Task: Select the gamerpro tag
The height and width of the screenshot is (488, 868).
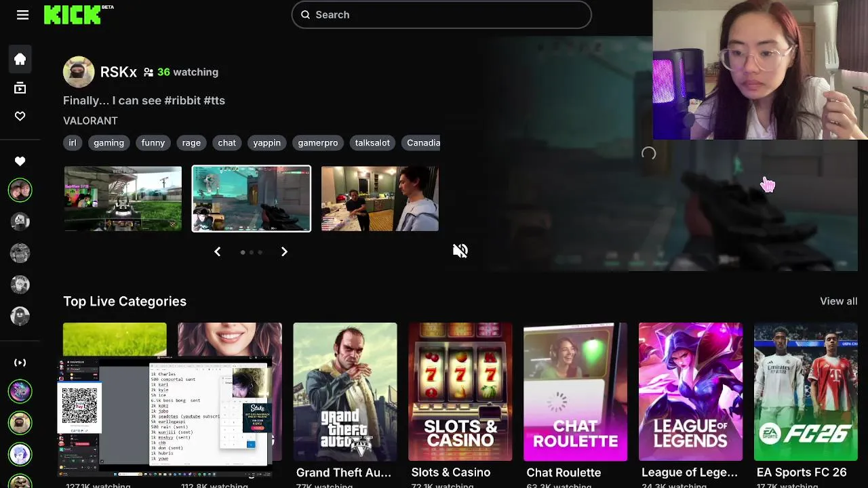Action: (x=318, y=142)
